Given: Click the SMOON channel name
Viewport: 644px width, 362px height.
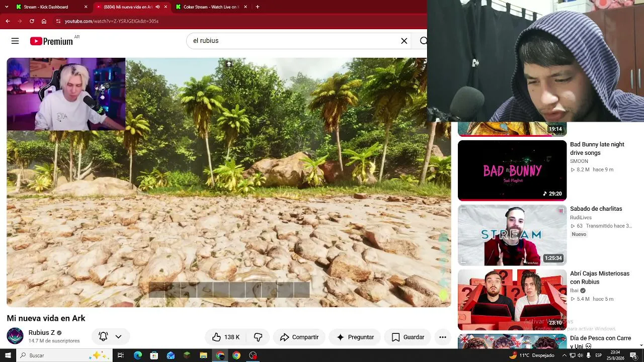Looking at the screenshot, I should click(579, 161).
